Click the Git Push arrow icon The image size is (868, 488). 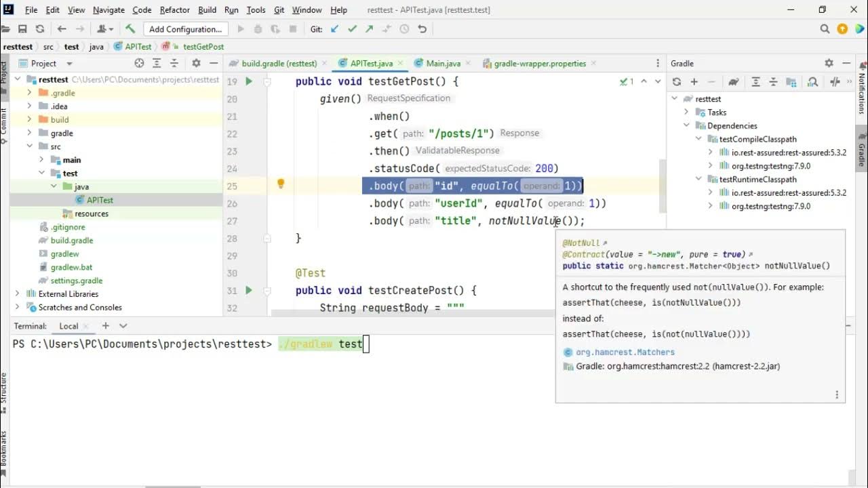coord(369,29)
